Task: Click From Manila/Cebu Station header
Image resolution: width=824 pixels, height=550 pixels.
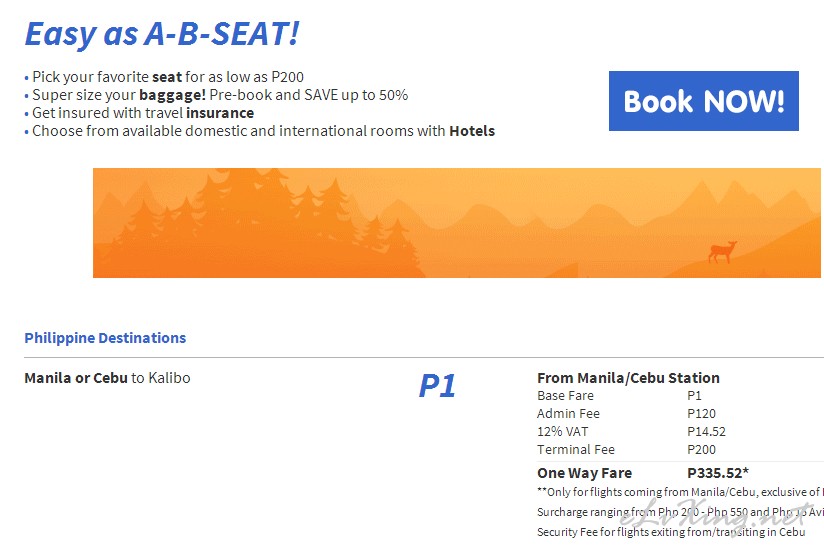Action: [x=628, y=378]
